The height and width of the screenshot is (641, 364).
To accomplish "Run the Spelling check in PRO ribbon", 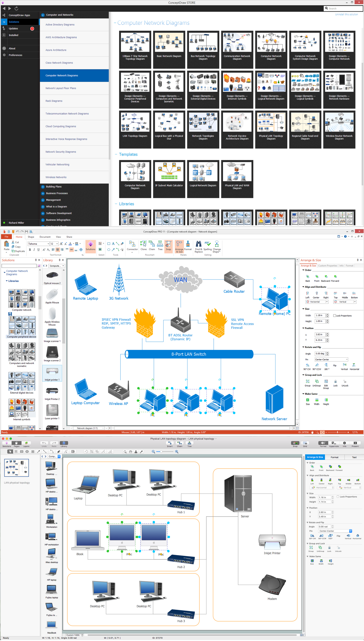I will click(207, 246).
